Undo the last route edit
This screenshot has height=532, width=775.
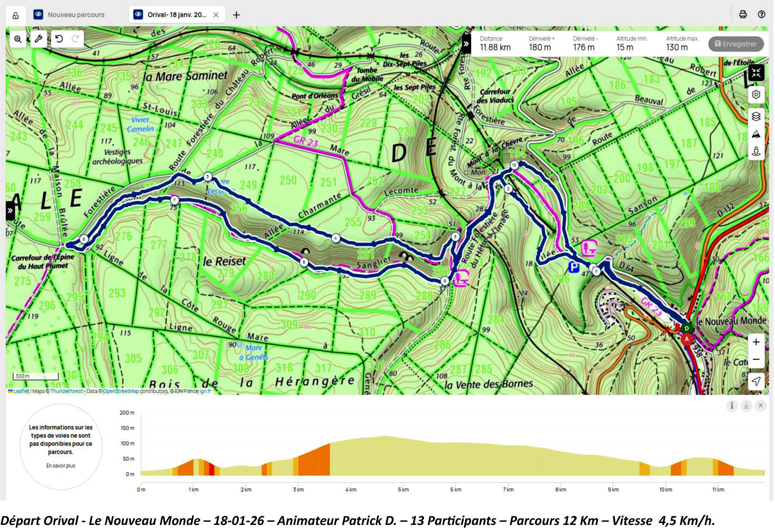(59, 39)
